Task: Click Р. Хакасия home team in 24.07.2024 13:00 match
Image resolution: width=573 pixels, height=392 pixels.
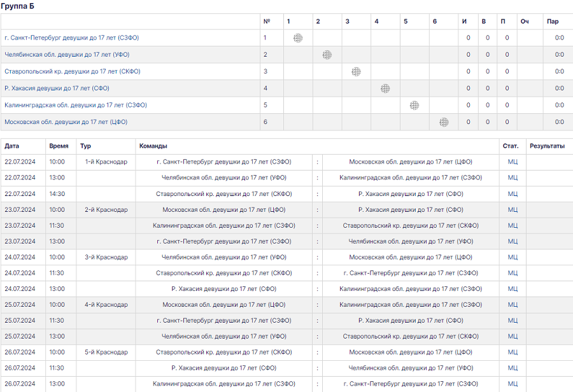Action: coord(224,289)
